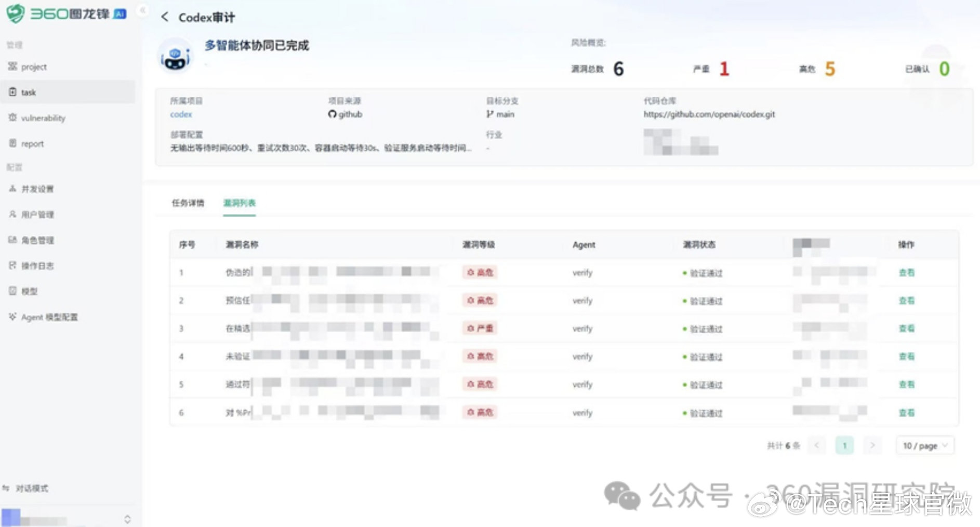Click the 操作日志 icon
Screen dimensions: 980x527
click(x=12, y=265)
